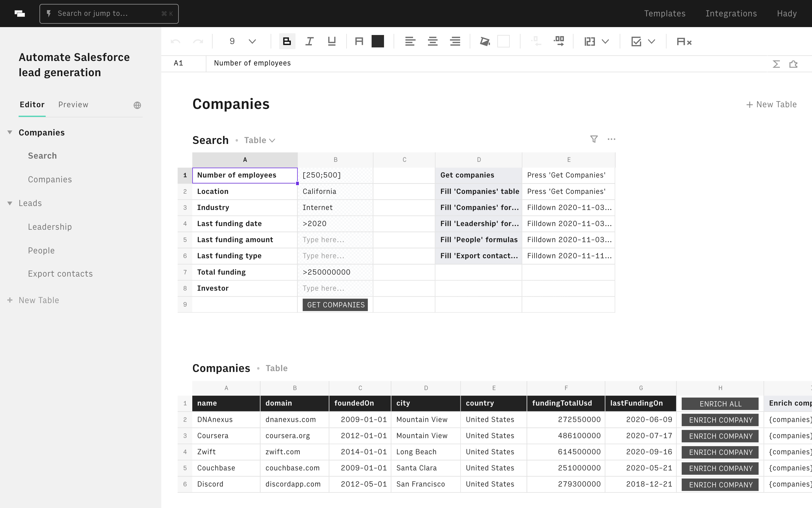The height and width of the screenshot is (508, 812).
Task: Expand the cell format dropdown arrow
Action: click(605, 41)
